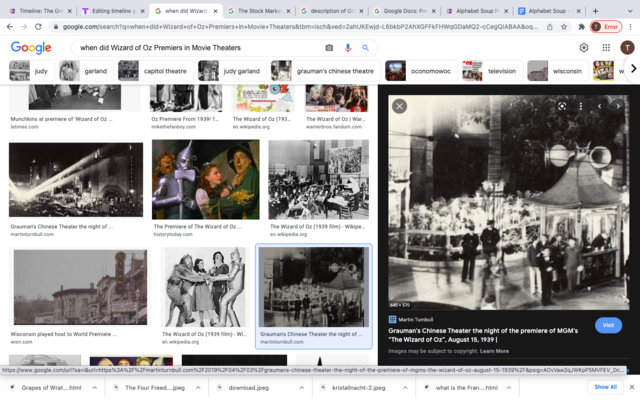The width and height of the screenshot is (640, 400).
Task: Click the search query input field
Action: point(200,48)
